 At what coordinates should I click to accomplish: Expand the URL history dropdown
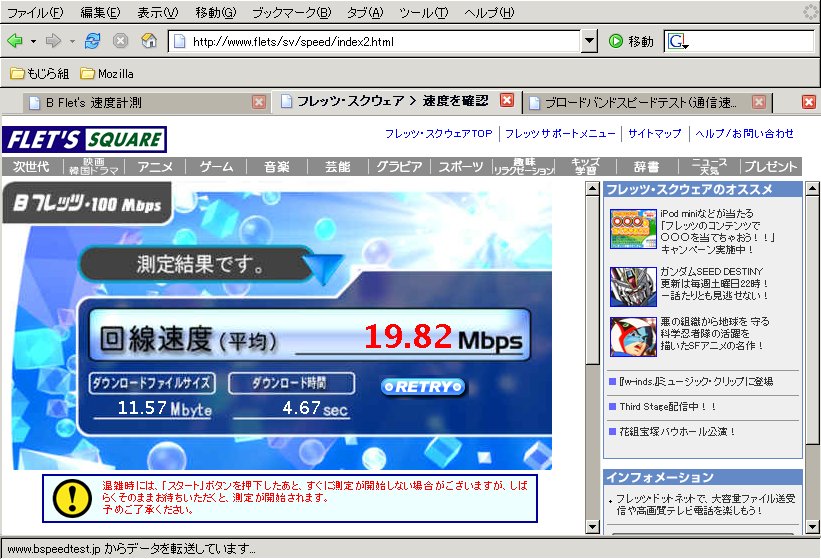click(x=590, y=41)
